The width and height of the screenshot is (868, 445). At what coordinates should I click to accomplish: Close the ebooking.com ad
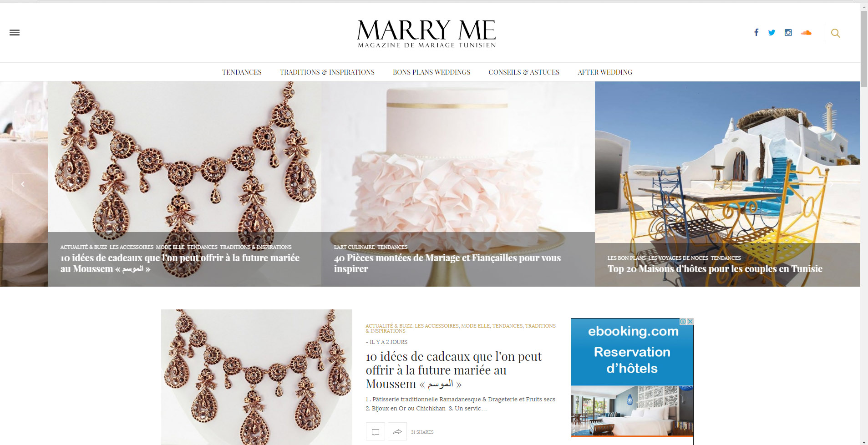click(690, 321)
